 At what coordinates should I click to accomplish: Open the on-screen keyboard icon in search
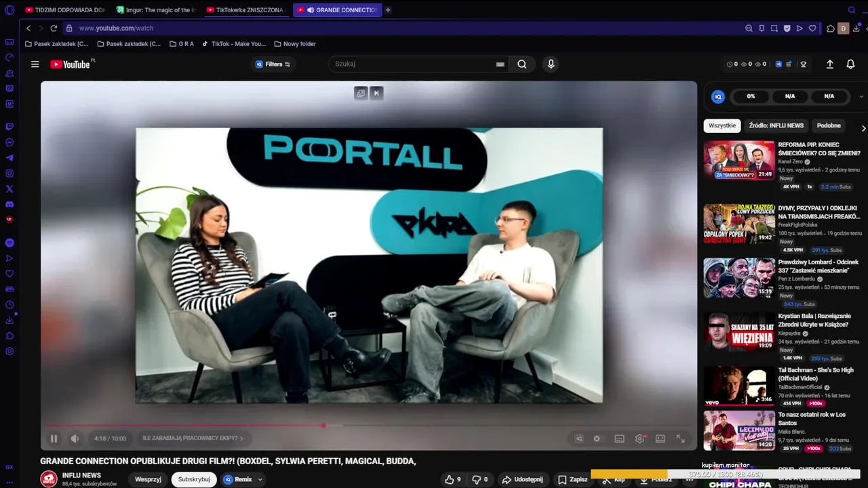pyautogui.click(x=500, y=64)
